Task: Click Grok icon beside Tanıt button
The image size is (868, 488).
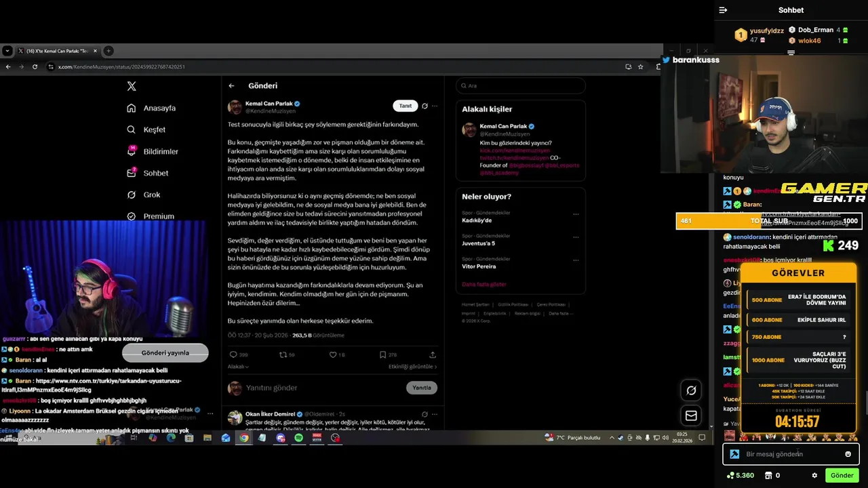Action: 425,106
